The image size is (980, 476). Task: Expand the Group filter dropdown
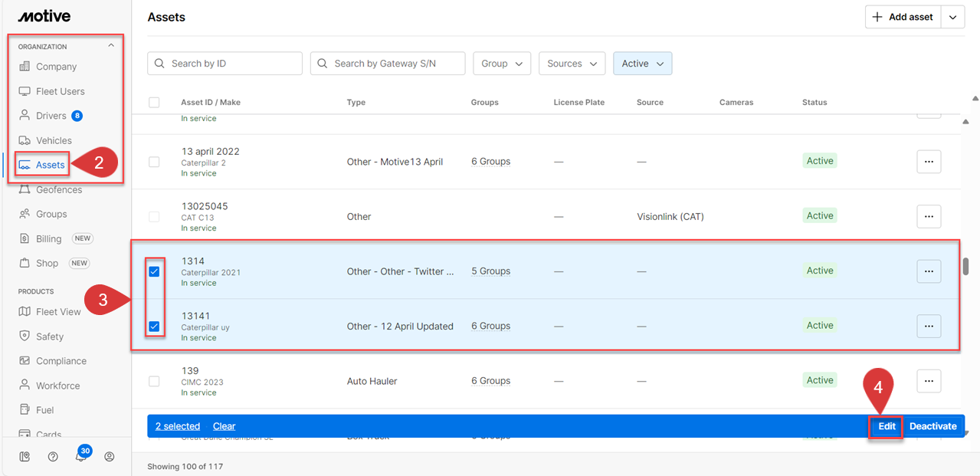point(502,64)
